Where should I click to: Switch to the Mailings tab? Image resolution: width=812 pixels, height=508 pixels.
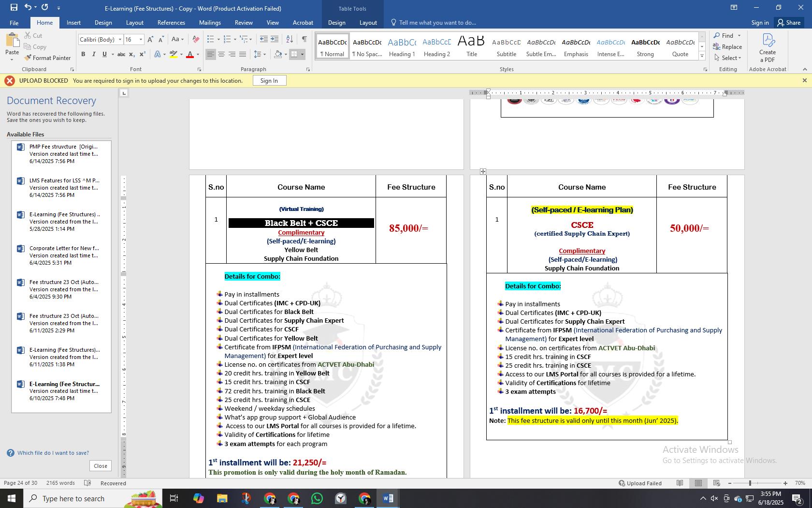tap(210, 23)
